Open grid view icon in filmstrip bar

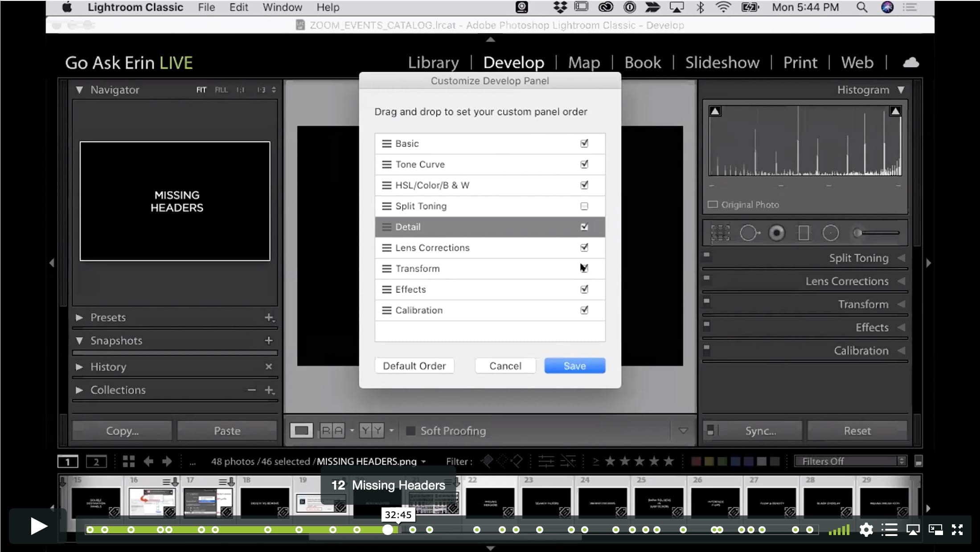pos(129,461)
